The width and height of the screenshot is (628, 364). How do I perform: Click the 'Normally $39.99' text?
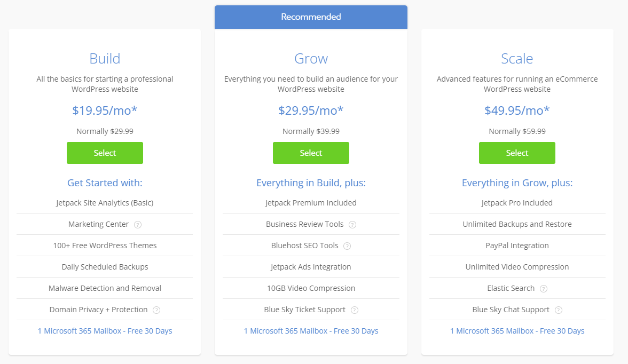311,131
